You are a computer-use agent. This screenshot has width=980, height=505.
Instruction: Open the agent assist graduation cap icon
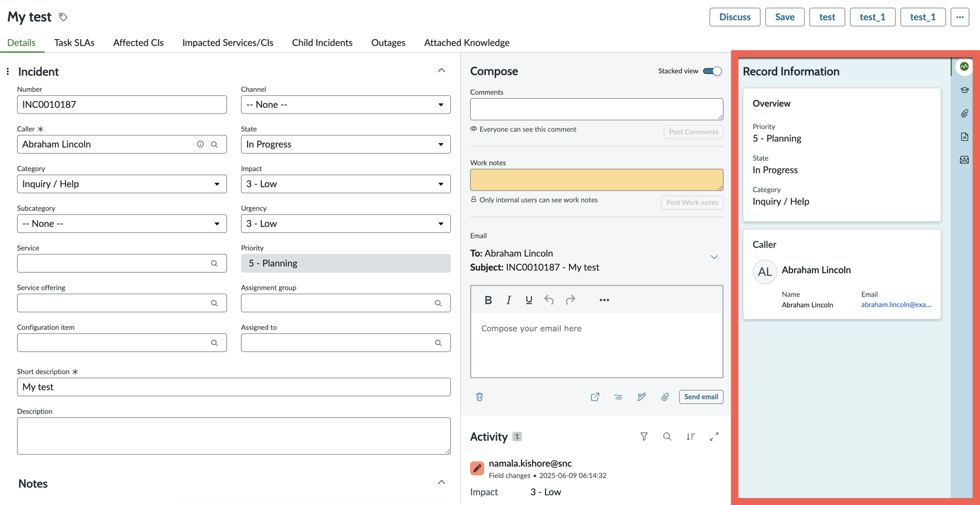(964, 90)
